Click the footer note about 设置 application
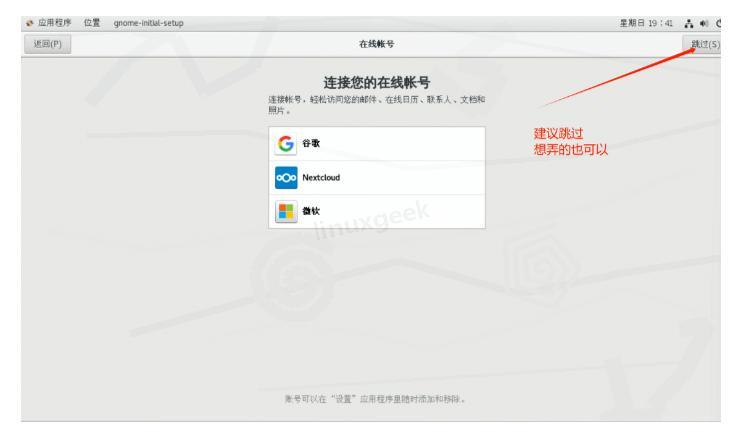 (371, 399)
